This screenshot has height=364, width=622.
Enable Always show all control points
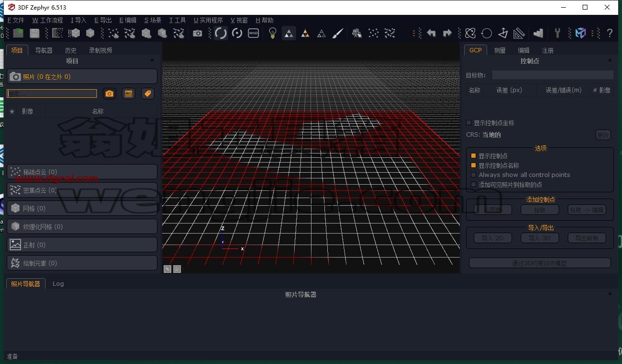[474, 175]
